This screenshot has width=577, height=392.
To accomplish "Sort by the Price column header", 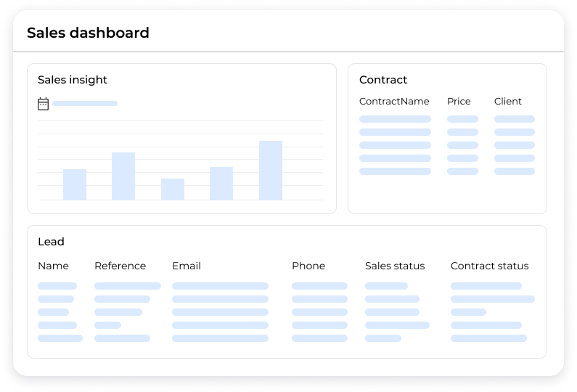I will [x=459, y=102].
